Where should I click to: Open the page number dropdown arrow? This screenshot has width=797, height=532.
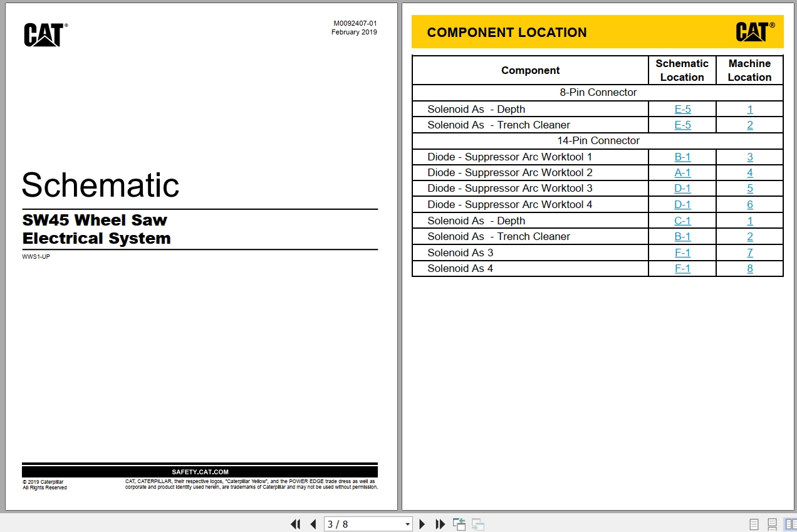(x=407, y=524)
